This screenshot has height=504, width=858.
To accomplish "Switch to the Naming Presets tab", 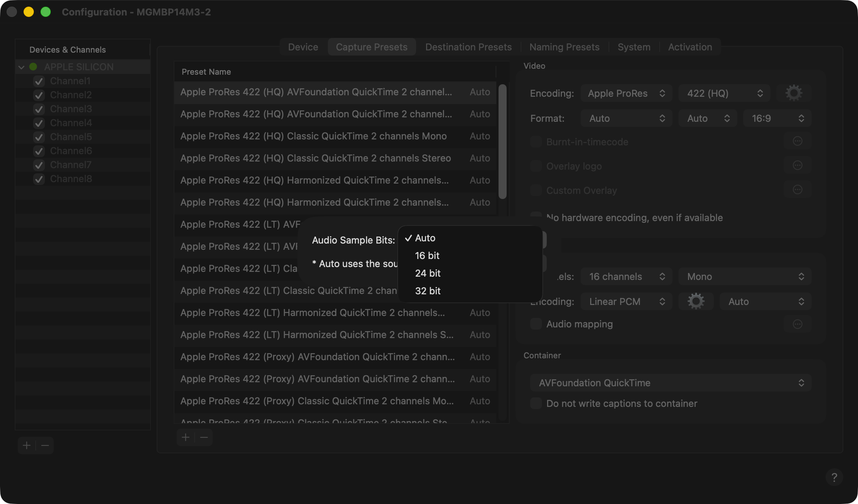I will pos(564,47).
